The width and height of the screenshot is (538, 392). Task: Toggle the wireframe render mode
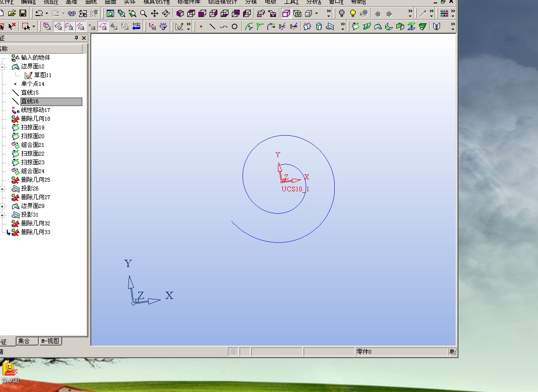pyautogui.click(x=286, y=14)
